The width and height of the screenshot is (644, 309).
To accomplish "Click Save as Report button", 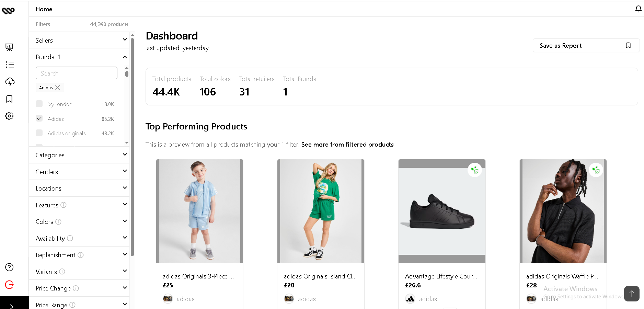I will 586,45.
